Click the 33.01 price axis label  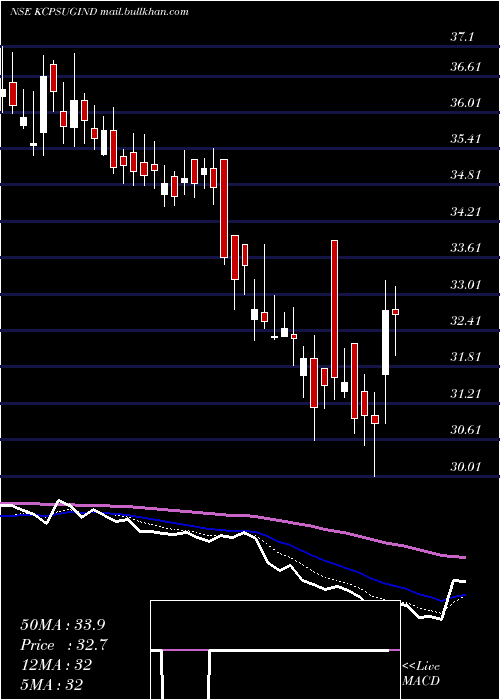pos(465,284)
